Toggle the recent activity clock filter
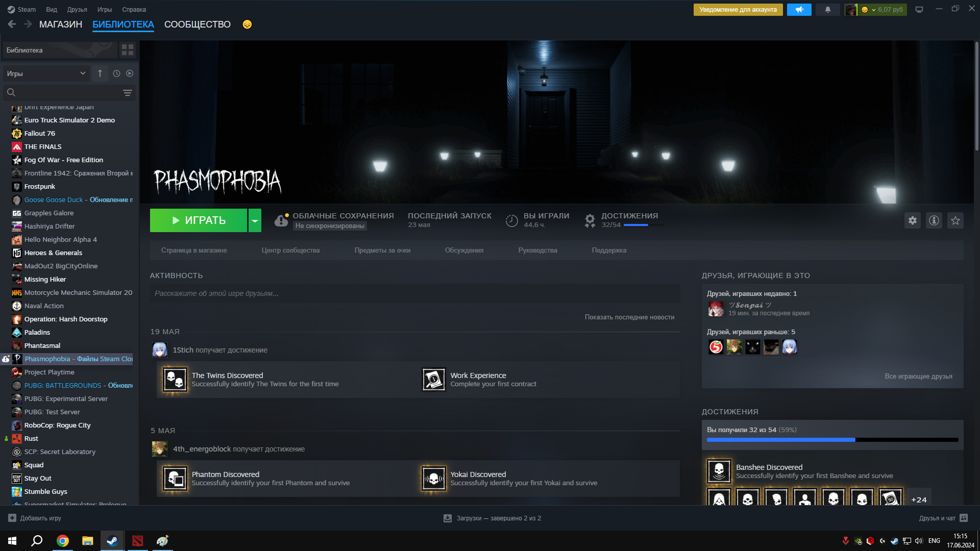This screenshot has width=980, height=551. tap(116, 73)
